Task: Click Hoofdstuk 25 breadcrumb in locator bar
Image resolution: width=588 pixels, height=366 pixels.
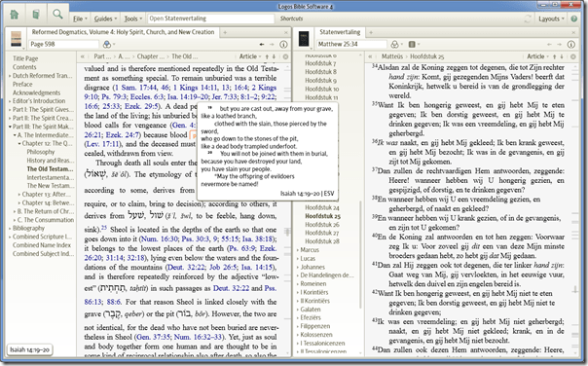Action: [426, 56]
